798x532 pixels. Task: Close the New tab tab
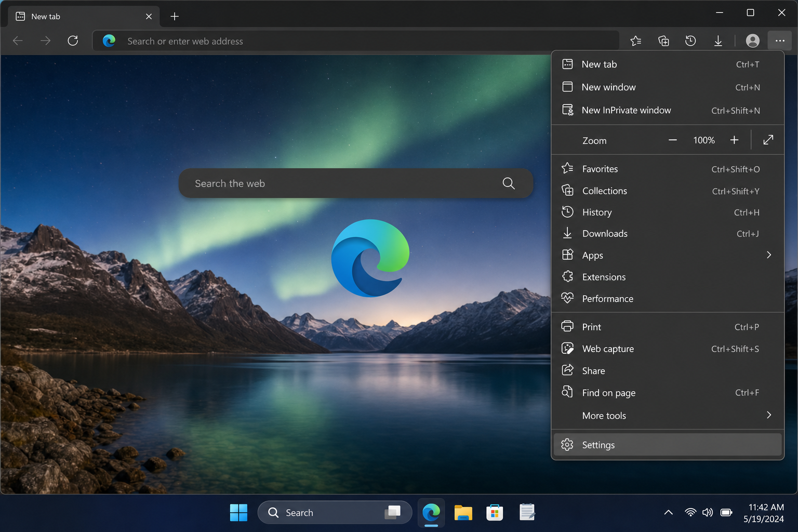(149, 17)
